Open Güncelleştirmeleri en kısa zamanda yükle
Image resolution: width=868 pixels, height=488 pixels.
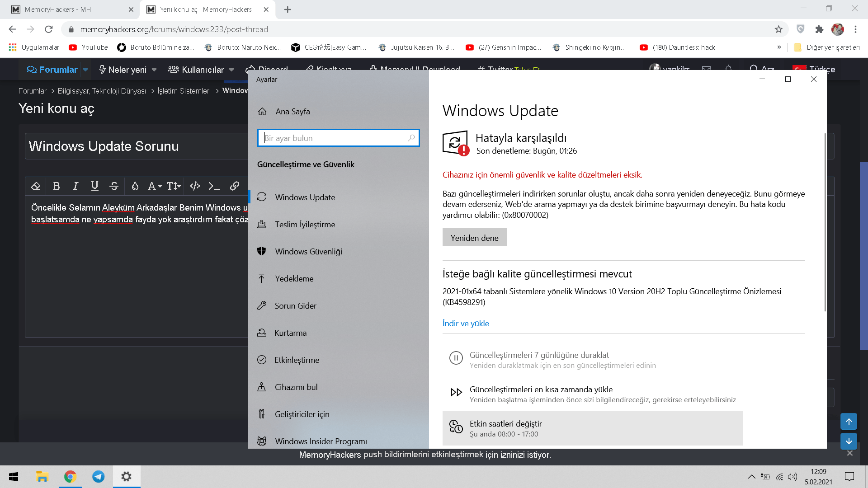(593, 394)
